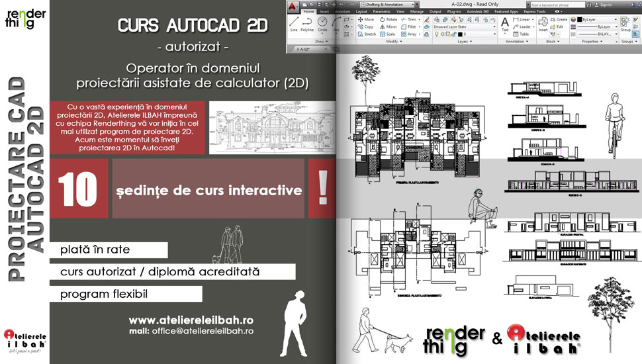
Task: Expand the Annotation panel
Action: point(517,41)
